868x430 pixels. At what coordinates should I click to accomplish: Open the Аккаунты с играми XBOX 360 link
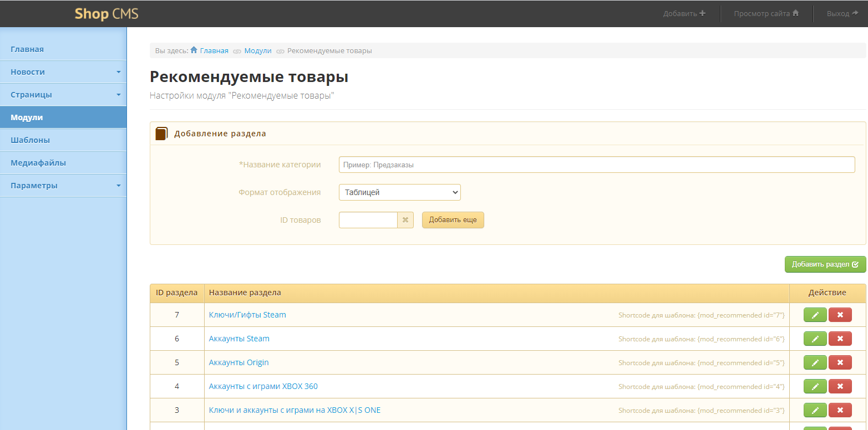pos(263,386)
